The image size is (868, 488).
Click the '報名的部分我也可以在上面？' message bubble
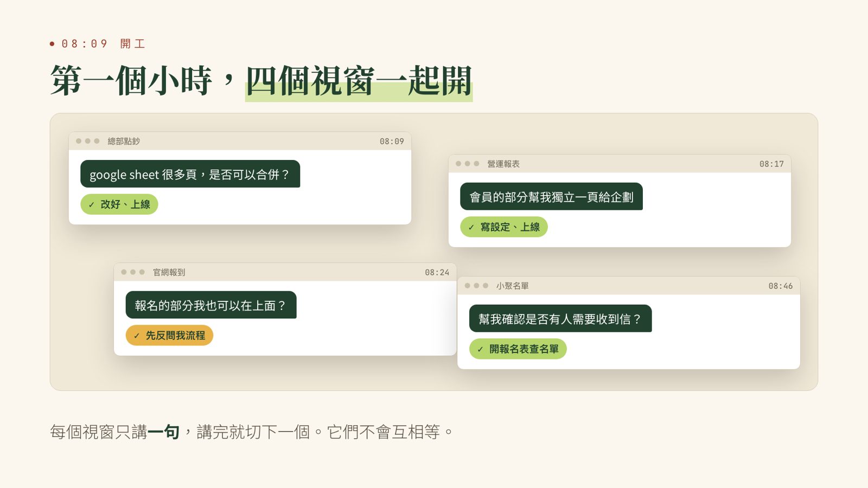(x=211, y=305)
